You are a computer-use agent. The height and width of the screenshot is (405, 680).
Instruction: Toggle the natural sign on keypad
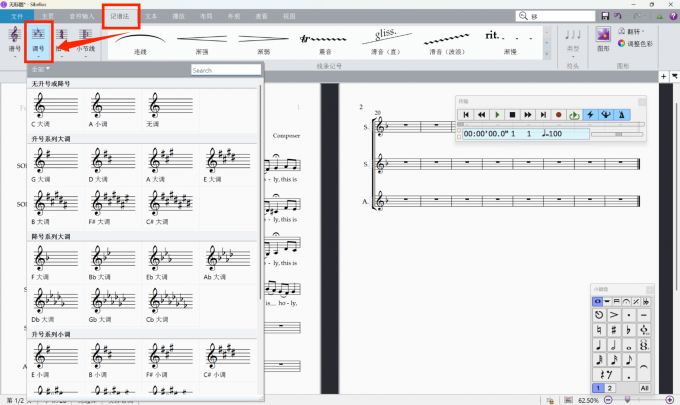[599, 330]
